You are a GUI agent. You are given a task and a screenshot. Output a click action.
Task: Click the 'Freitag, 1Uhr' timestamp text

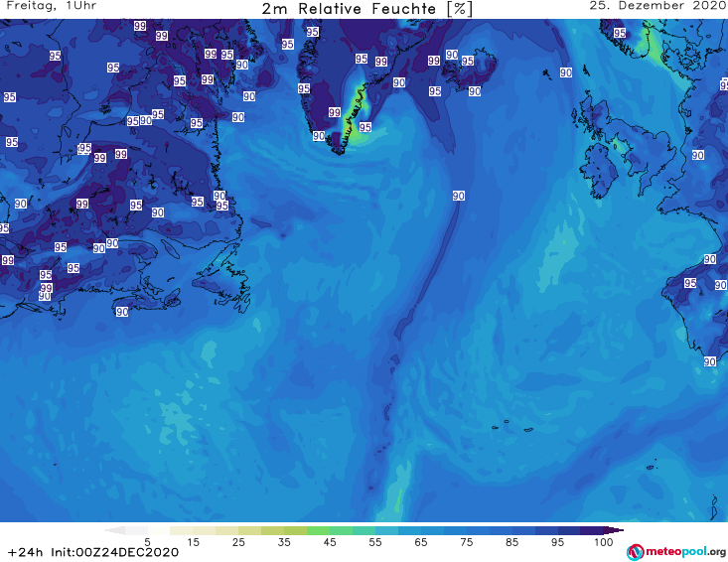pyautogui.click(x=52, y=6)
